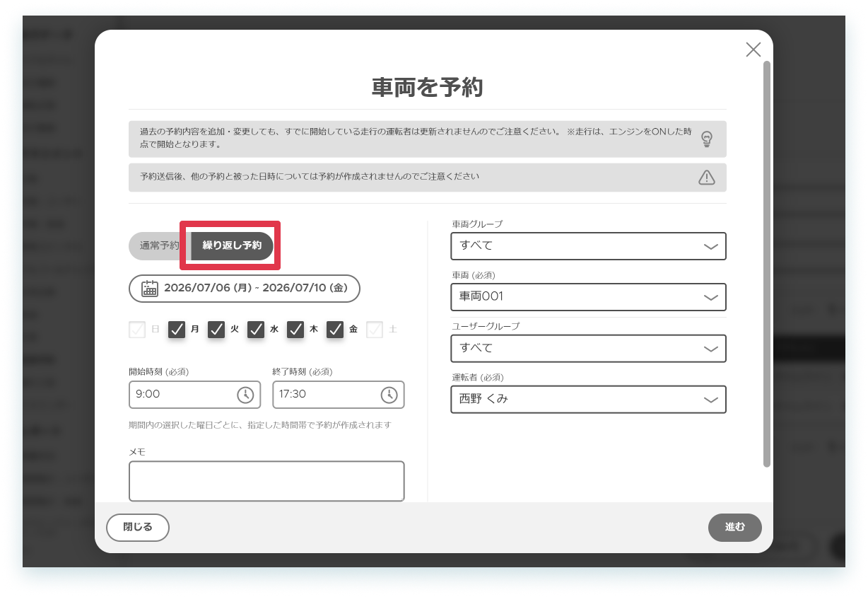Open the ユーザーグループ dropdown
The image size is (868, 597).
coord(588,348)
